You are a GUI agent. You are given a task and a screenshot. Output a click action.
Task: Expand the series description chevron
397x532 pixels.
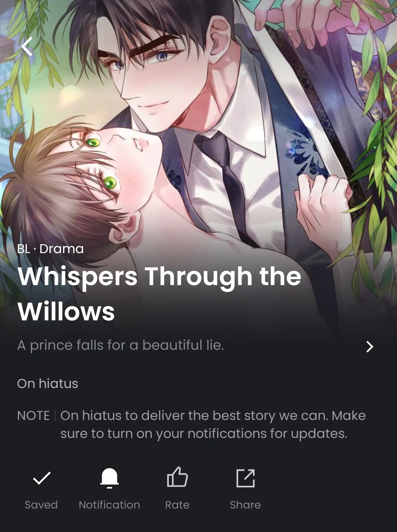[x=370, y=346]
